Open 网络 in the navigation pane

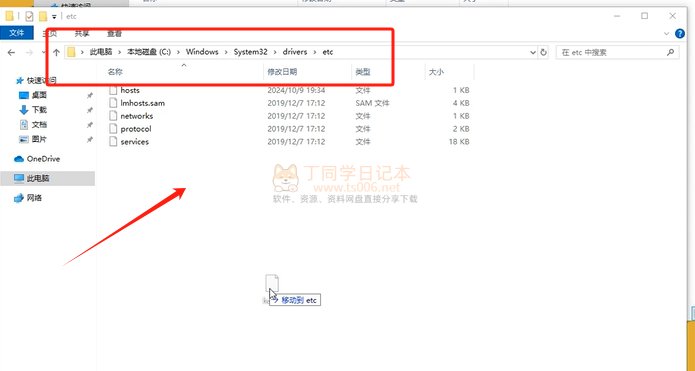[x=34, y=198]
